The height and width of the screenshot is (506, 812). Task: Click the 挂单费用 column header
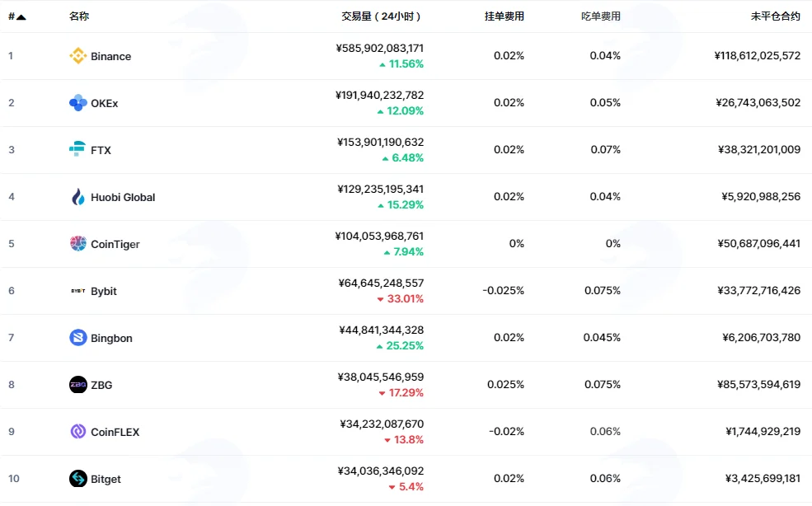[x=505, y=16]
